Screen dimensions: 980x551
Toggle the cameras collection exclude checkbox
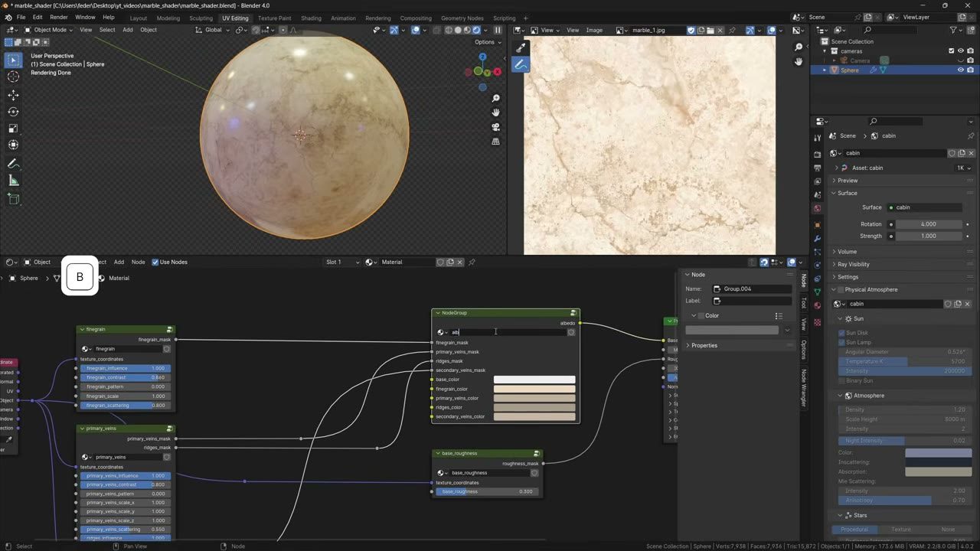pyautogui.click(x=950, y=51)
